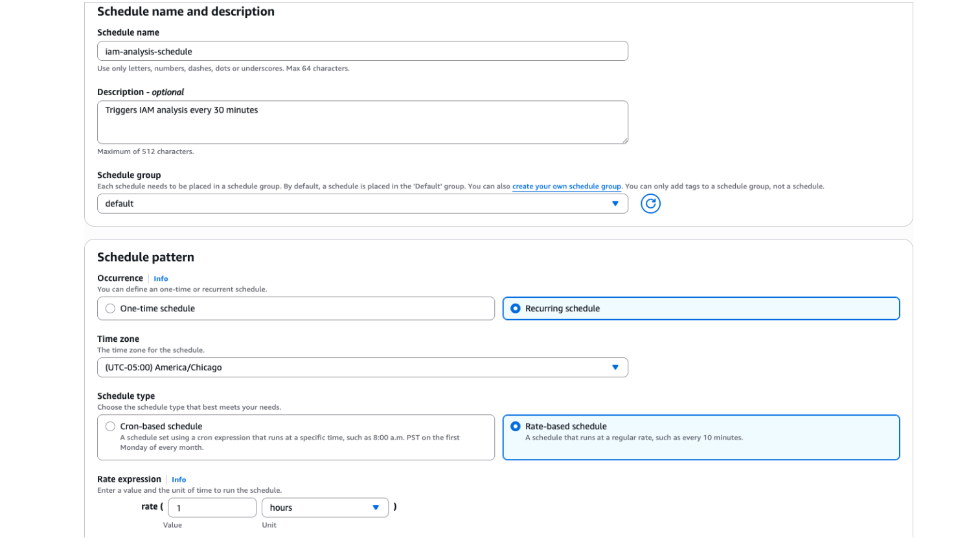980x538 pixels.
Task: Click the Info link beside Rate expression
Action: point(179,480)
